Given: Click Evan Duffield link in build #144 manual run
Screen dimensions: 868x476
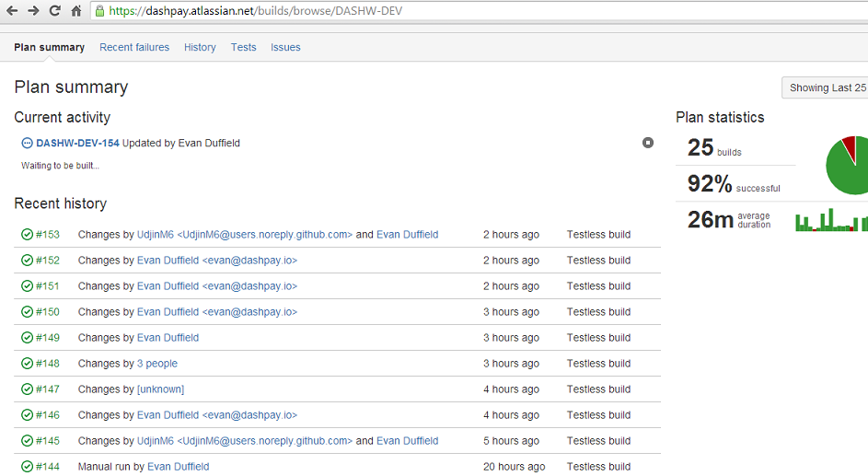Looking at the screenshot, I should tap(179, 467).
